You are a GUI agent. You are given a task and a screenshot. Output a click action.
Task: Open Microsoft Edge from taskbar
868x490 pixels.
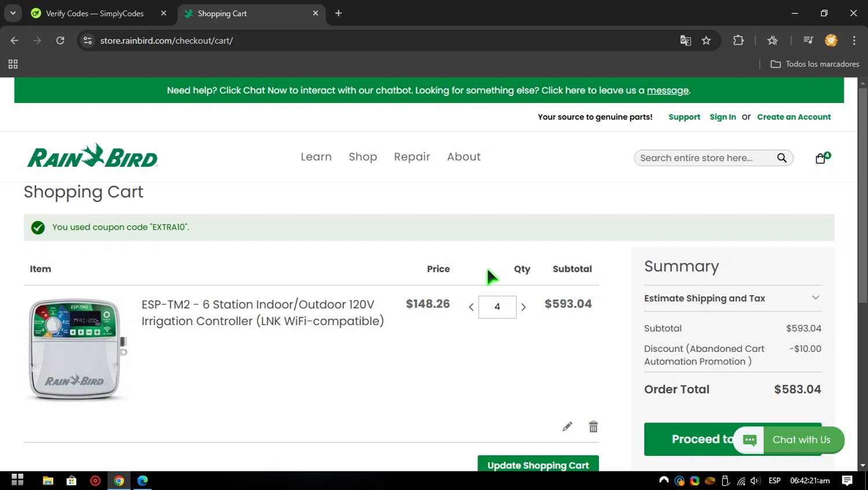tap(142, 480)
